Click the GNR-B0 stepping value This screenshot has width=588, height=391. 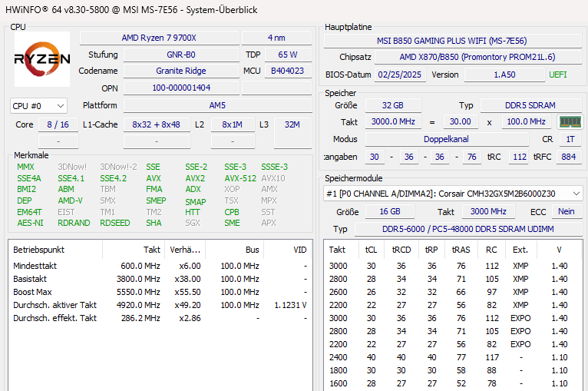coord(181,55)
